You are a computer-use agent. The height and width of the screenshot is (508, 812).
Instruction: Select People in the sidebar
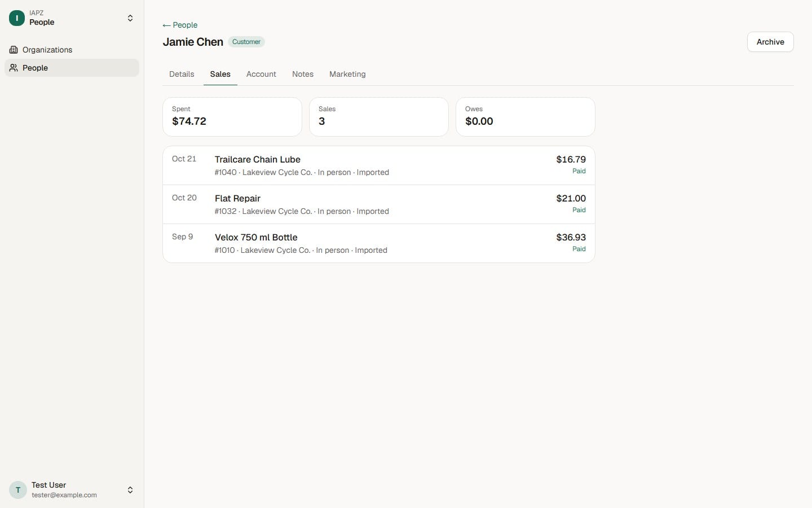point(72,68)
